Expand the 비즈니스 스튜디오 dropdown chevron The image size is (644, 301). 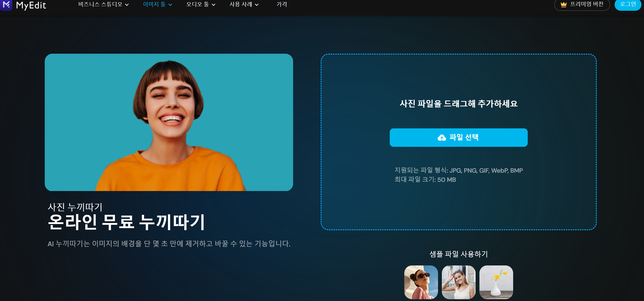click(127, 5)
